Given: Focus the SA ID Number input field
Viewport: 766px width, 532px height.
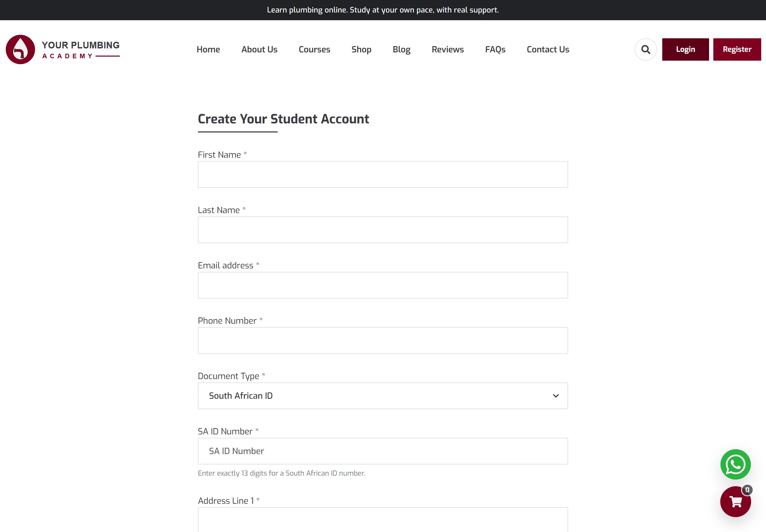Looking at the screenshot, I should click(x=383, y=451).
